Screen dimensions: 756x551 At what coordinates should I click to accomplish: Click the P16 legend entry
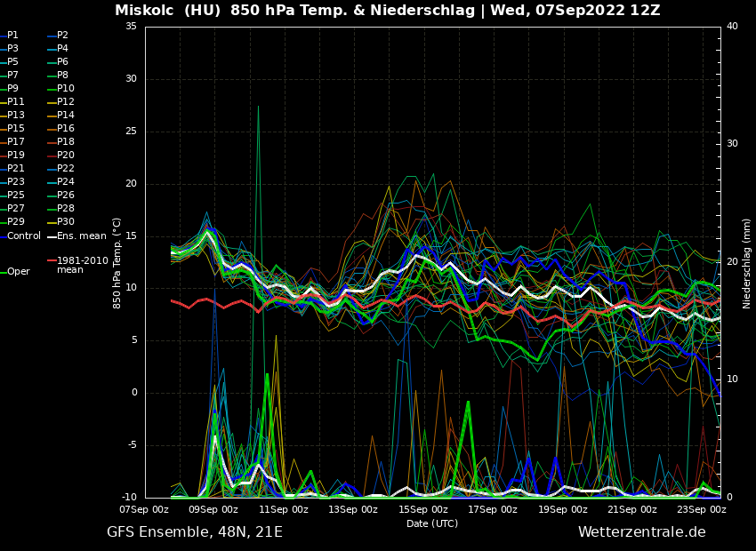click(x=65, y=129)
